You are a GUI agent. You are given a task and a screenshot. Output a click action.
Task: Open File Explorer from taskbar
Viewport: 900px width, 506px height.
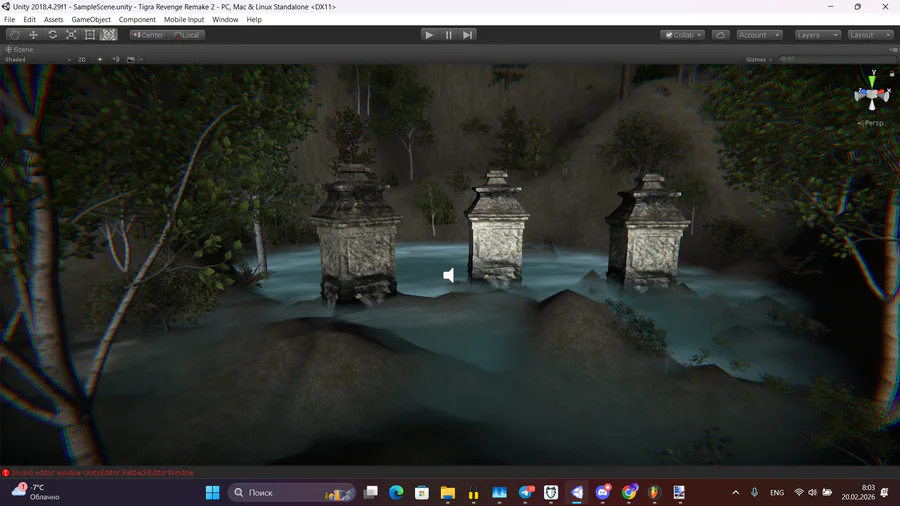tap(448, 493)
